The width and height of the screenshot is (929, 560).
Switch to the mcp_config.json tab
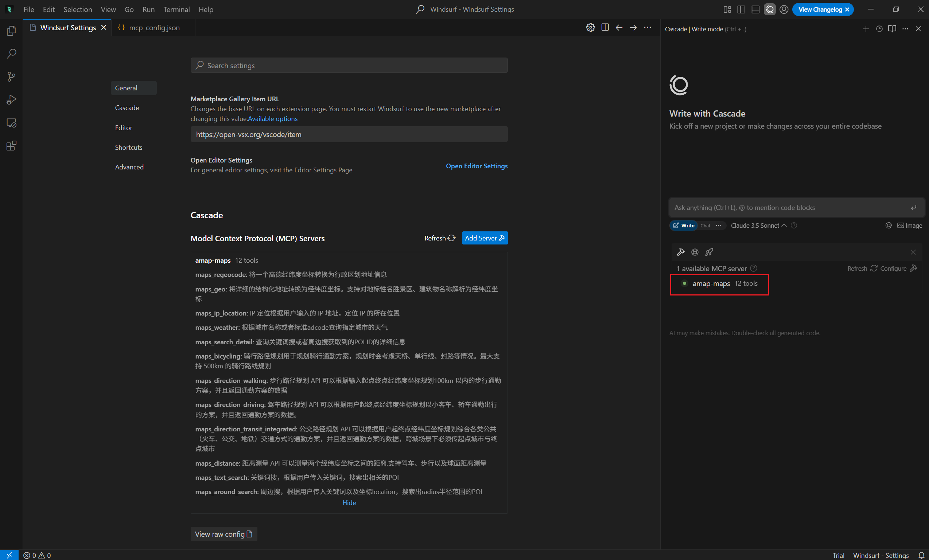(x=154, y=28)
